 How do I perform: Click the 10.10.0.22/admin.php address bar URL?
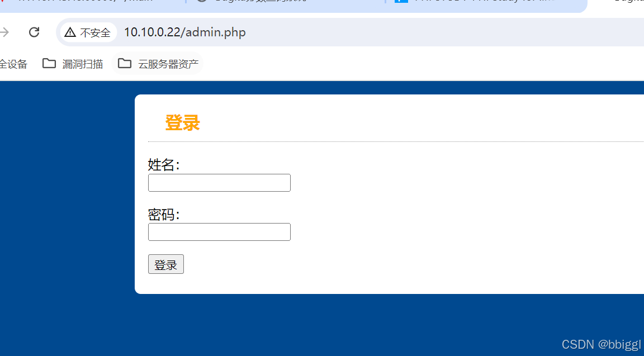click(x=185, y=32)
